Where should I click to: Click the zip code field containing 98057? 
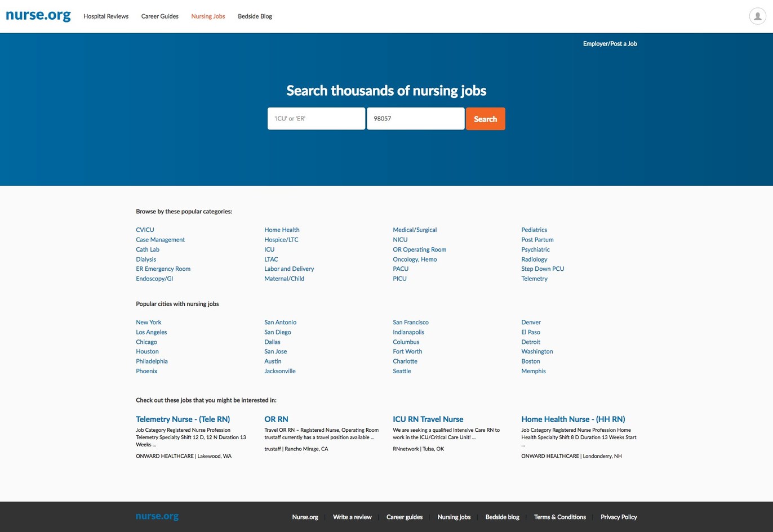click(415, 118)
